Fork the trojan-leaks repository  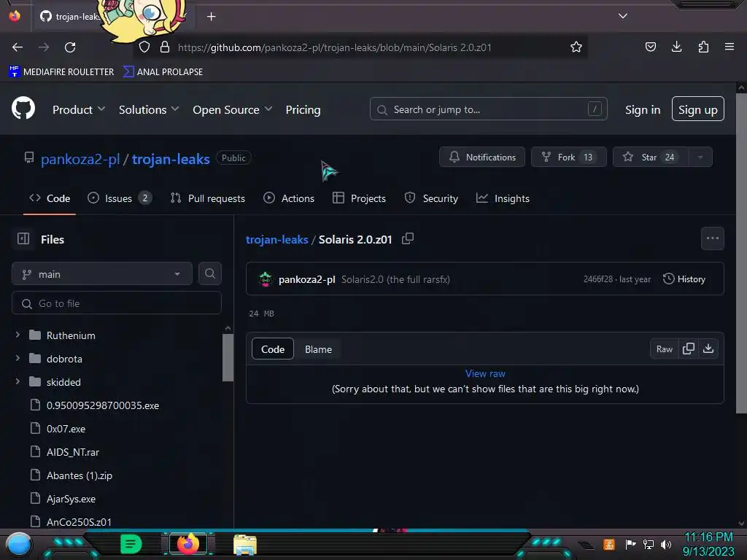coord(569,157)
